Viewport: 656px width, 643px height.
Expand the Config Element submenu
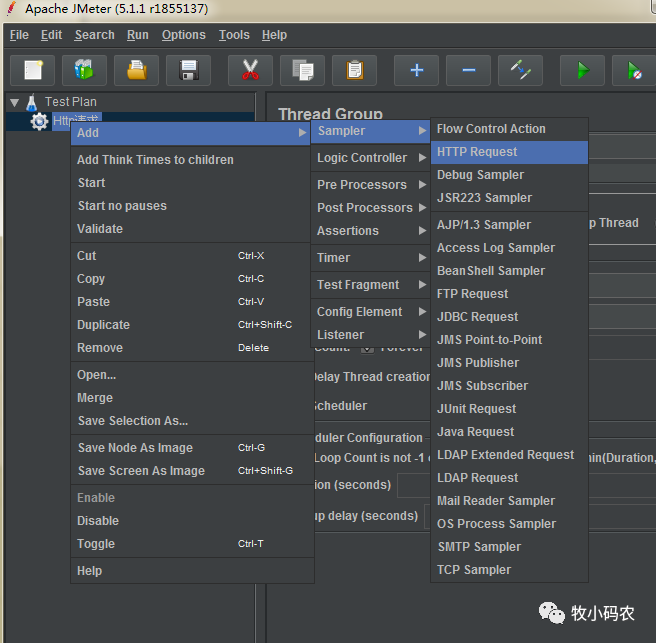tap(370, 312)
